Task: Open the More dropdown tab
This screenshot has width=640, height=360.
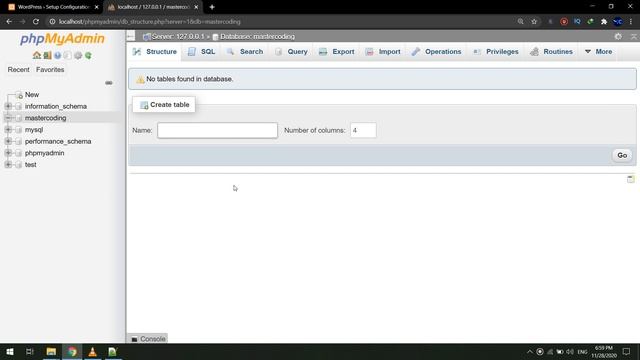Action: 598,52
